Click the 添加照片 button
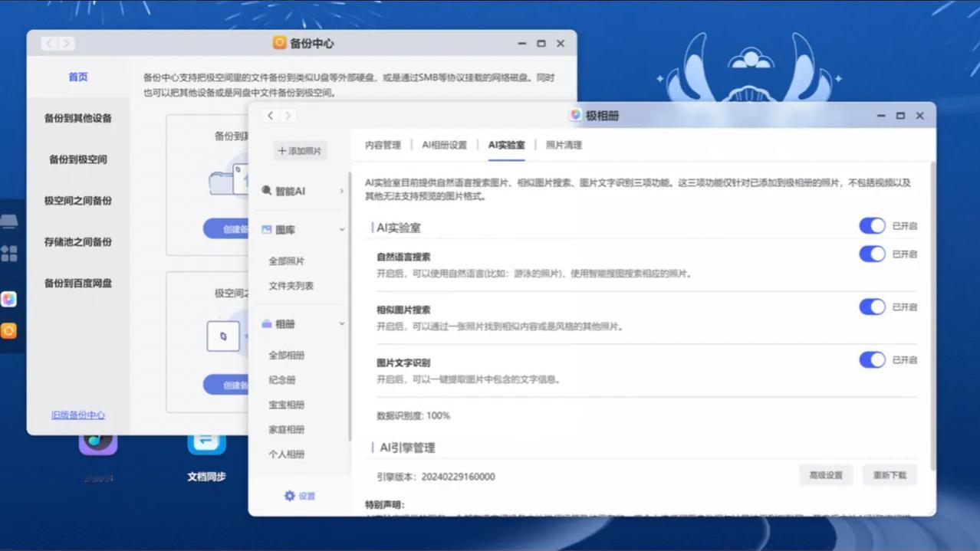This screenshot has height=551, width=980. pyautogui.click(x=300, y=151)
